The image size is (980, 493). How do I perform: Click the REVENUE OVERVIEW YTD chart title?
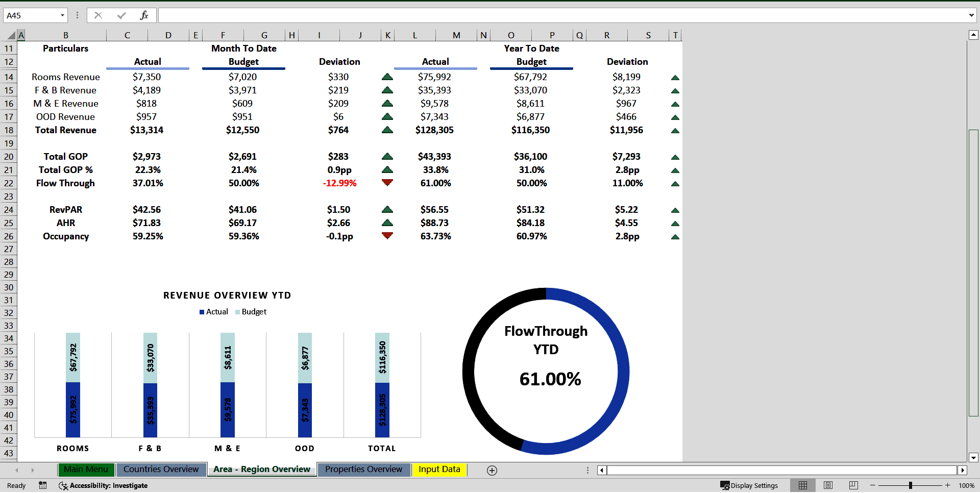pos(227,295)
